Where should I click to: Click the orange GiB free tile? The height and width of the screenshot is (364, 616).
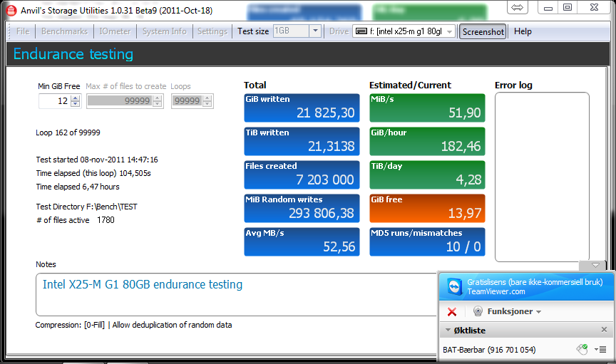pos(427,208)
